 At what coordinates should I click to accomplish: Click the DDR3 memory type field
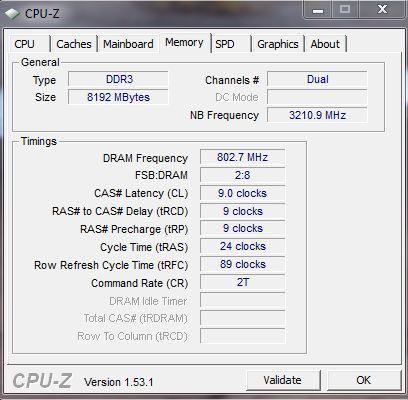119,79
